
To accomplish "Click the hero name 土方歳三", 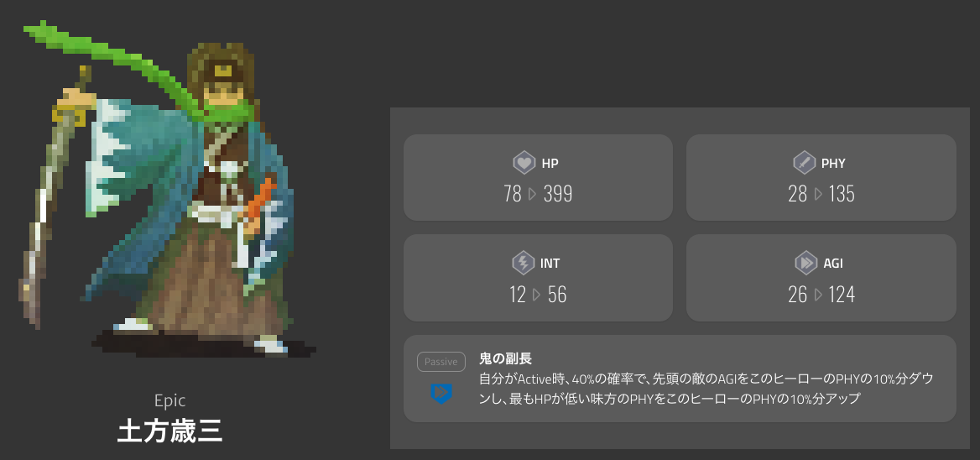I will (x=170, y=431).
